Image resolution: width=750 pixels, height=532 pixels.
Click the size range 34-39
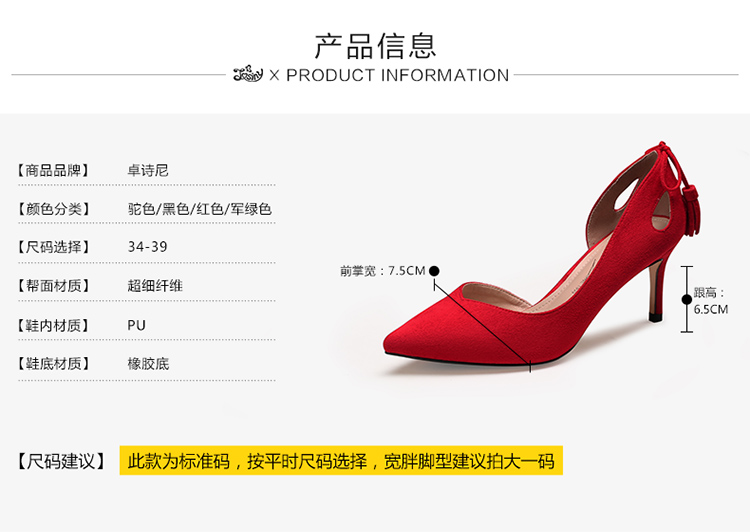pyautogui.click(x=147, y=247)
